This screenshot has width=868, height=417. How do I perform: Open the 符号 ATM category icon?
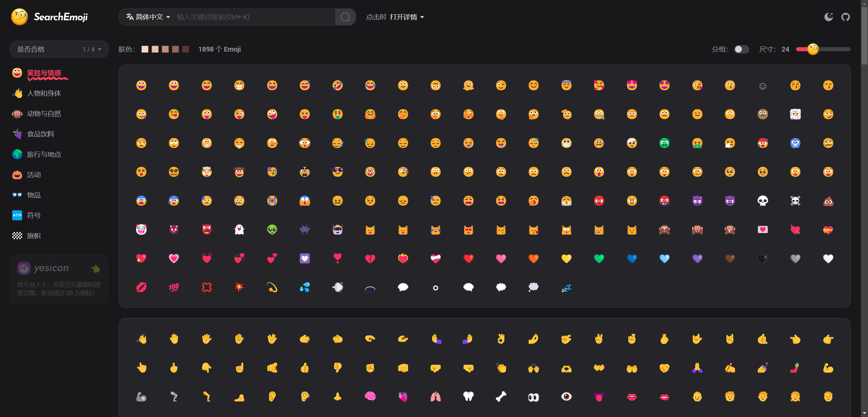(17, 215)
